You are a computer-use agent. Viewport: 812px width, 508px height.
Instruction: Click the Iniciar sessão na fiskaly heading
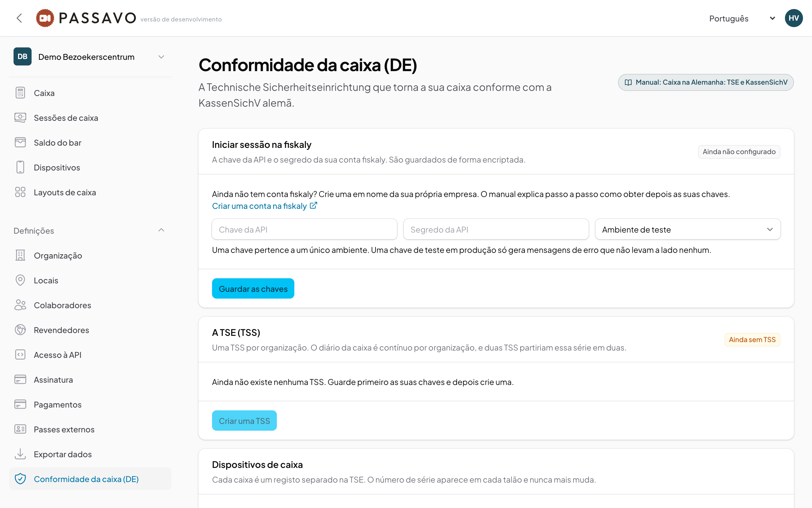point(262,145)
